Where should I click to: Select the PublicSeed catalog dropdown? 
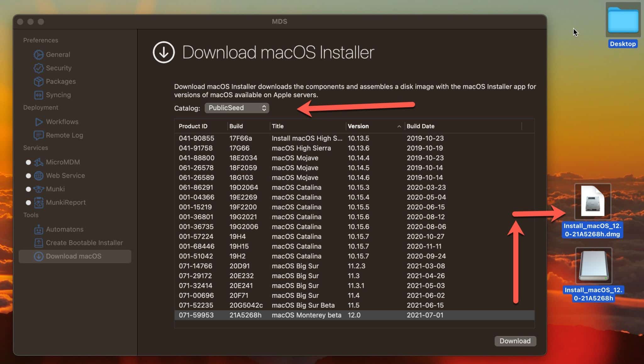click(x=236, y=108)
